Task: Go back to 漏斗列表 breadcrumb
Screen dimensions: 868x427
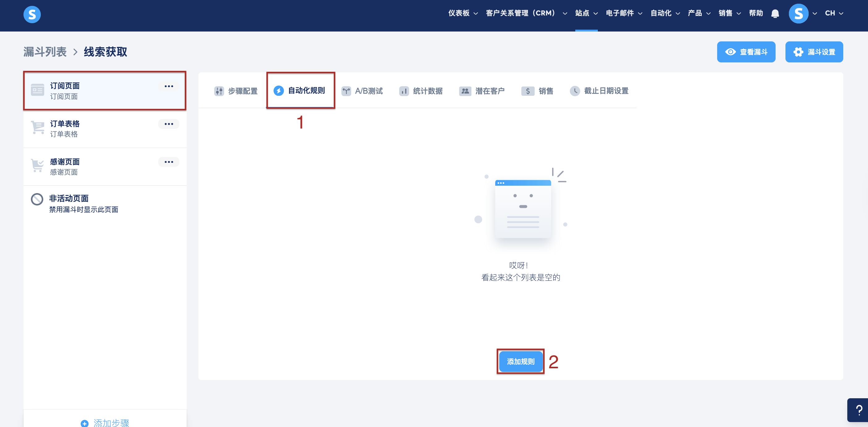Action: pos(45,52)
